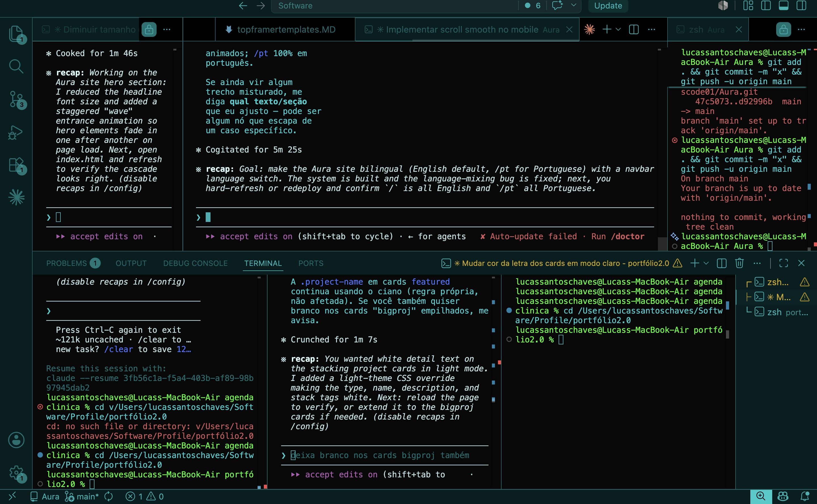Expand the chat dropdown chevron in title bar
Screen dimensions: 817x504
[574, 5]
